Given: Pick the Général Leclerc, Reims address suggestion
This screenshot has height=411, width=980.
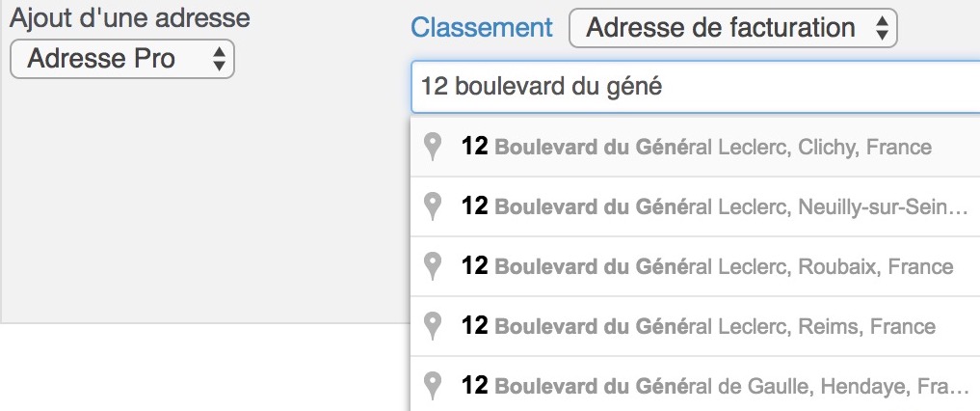Looking at the screenshot, I should click(x=695, y=326).
